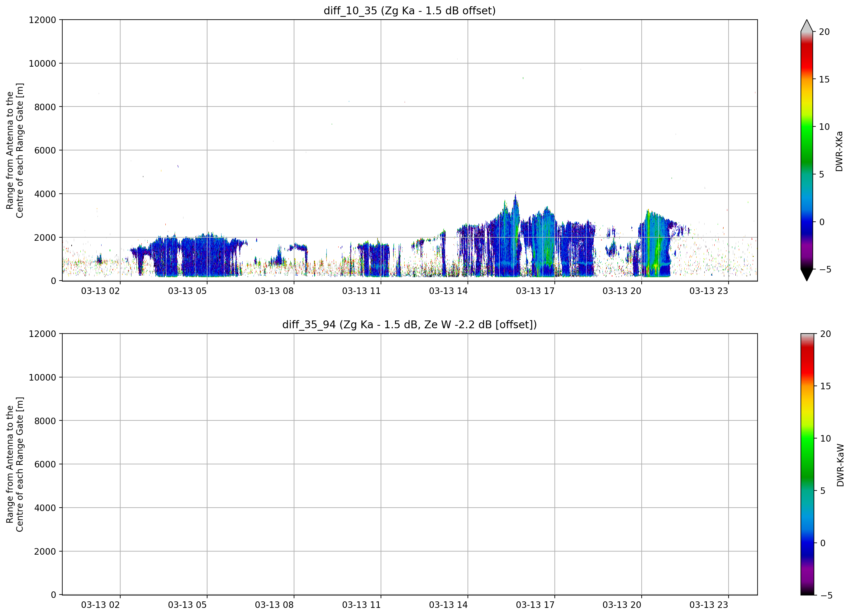The height and width of the screenshot is (616, 851).
Task: Click '03-13 02' tick under diff_10_35 plot
Action: click(101, 291)
